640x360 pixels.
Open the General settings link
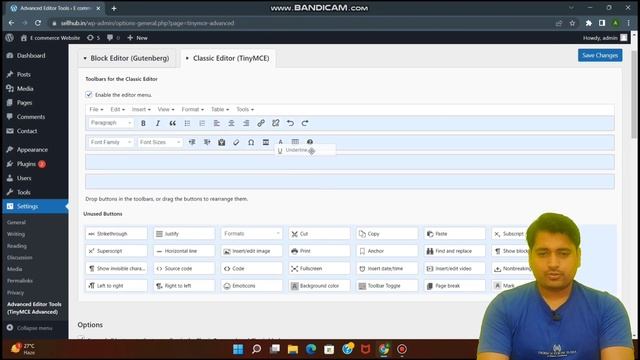coord(16,222)
